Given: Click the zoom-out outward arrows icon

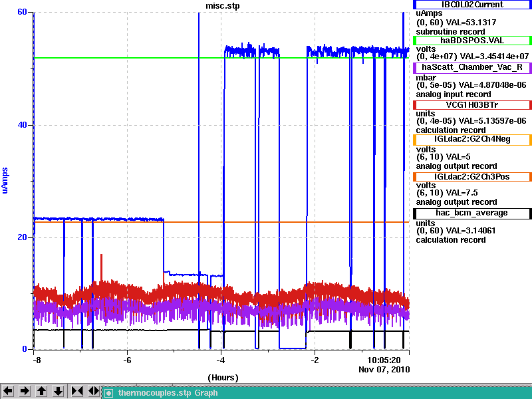Looking at the screenshot, I should pos(94,391).
